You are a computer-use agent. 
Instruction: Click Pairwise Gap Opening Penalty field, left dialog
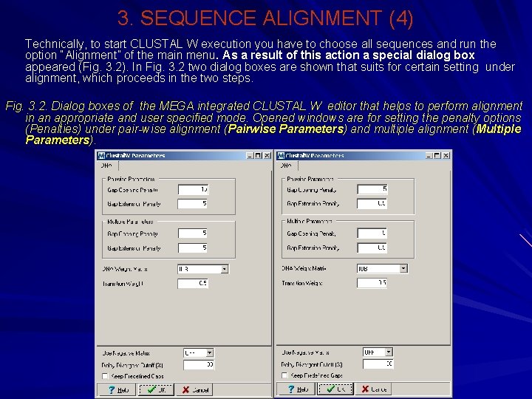193,190
